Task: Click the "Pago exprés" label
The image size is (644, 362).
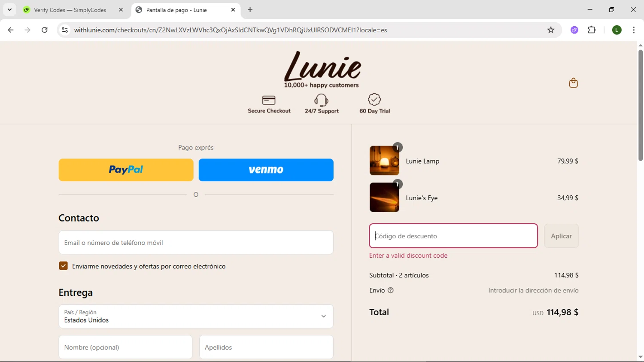Action: (196, 147)
